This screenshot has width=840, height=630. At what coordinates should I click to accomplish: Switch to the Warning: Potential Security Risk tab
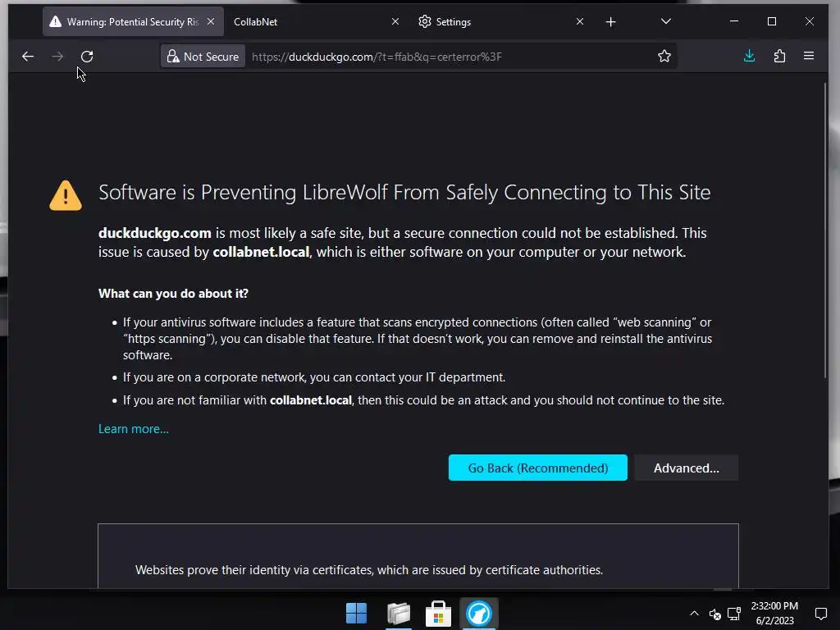[133, 22]
